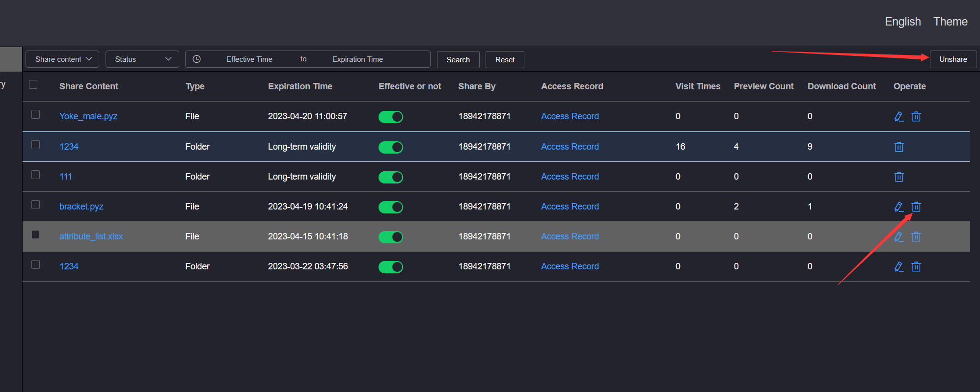Viewport: 980px width, 392px height.
Task: Open the bracket.pyz shared file
Action: point(82,207)
